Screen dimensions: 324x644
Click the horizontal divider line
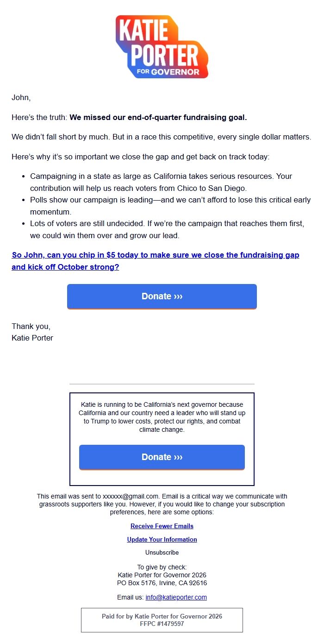coord(162,384)
